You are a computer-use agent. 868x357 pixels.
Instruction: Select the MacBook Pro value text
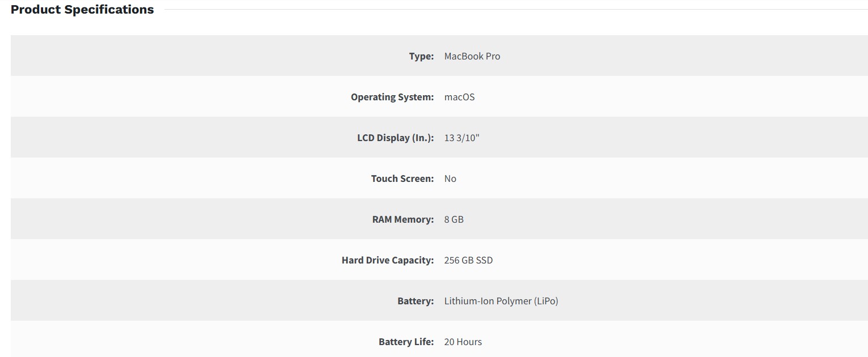(472, 56)
